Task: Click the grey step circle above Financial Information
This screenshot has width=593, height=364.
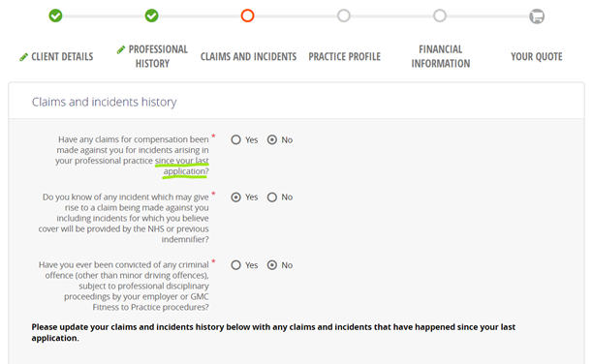Action: tap(440, 15)
